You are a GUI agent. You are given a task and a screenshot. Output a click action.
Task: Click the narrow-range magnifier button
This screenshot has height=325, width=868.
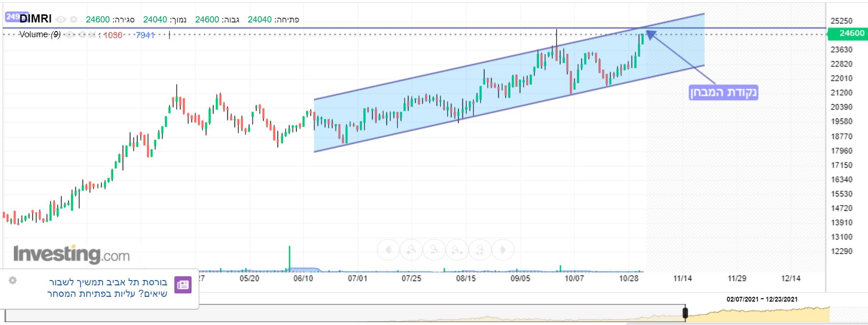[x=480, y=249]
